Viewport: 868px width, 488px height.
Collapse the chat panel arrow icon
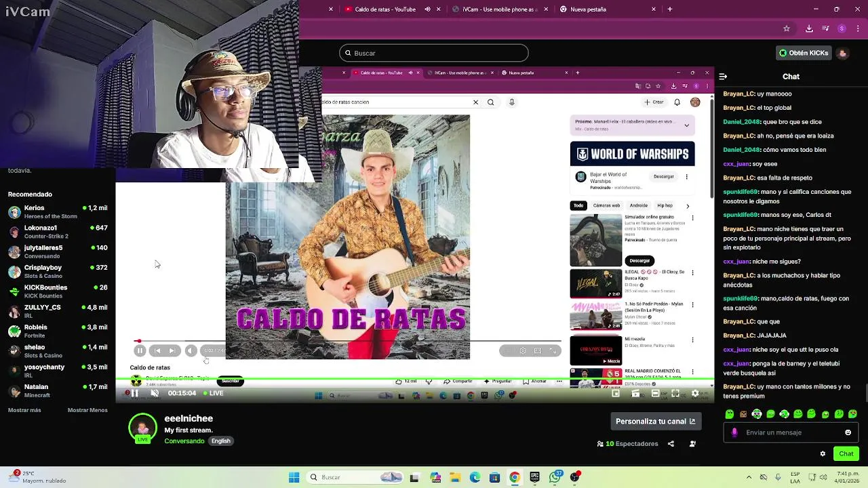723,77
